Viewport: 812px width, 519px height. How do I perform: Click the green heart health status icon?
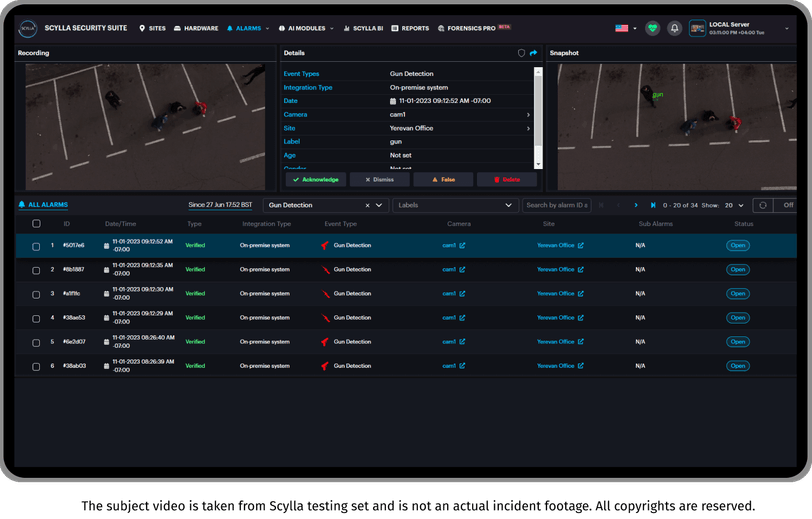click(x=652, y=28)
